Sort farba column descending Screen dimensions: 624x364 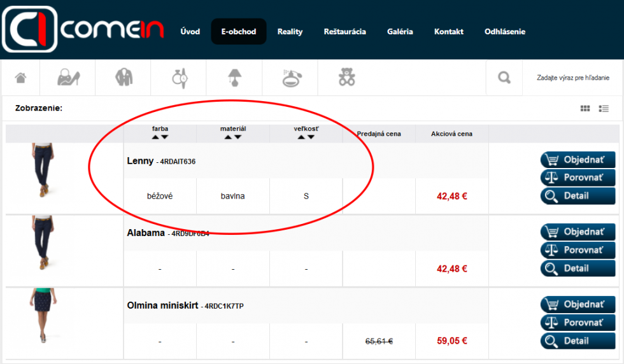coord(165,137)
